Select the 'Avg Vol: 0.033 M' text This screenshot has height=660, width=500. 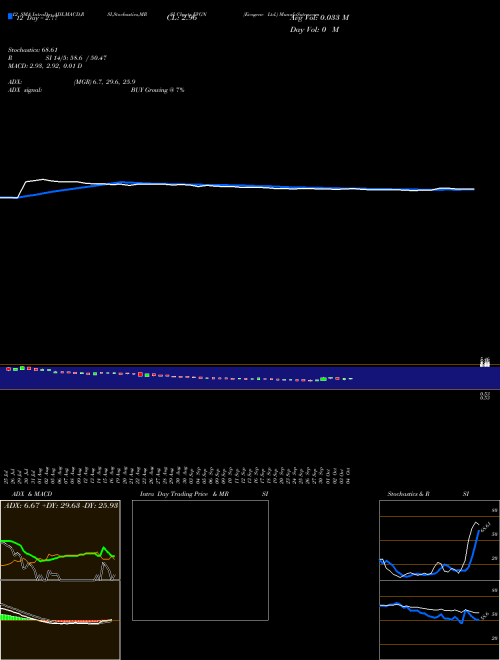[x=319, y=18]
